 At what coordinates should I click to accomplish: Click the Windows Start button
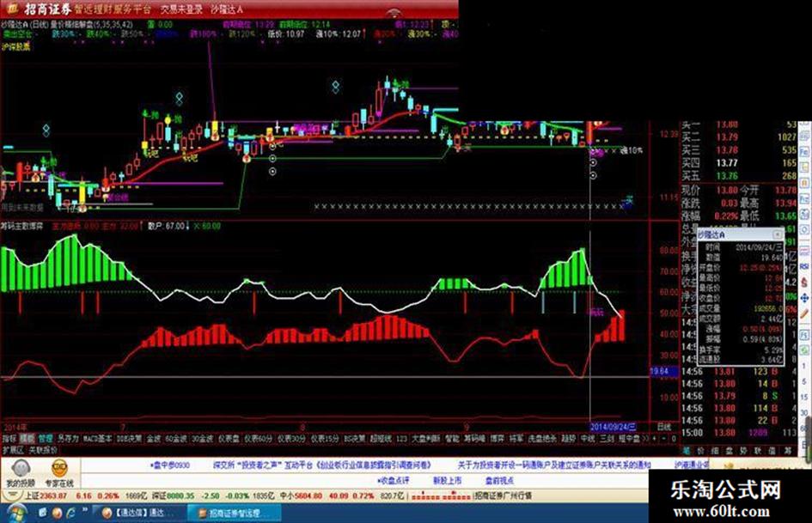tap(15, 514)
